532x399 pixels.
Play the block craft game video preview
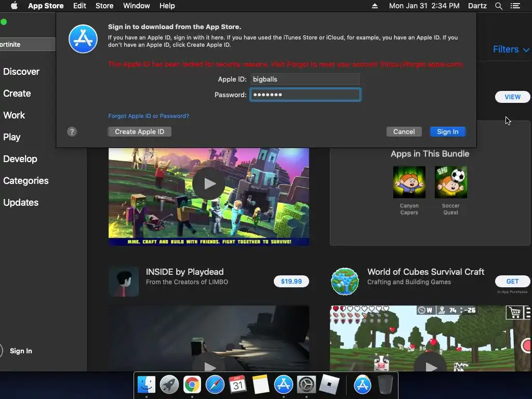pos(209,183)
